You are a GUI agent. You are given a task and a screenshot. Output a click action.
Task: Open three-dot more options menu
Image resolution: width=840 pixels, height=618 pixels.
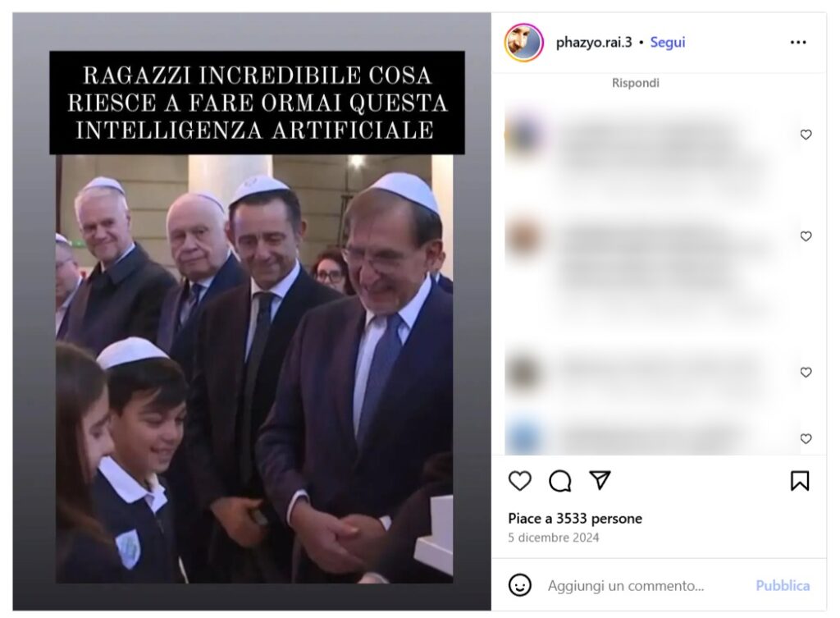[x=797, y=43]
